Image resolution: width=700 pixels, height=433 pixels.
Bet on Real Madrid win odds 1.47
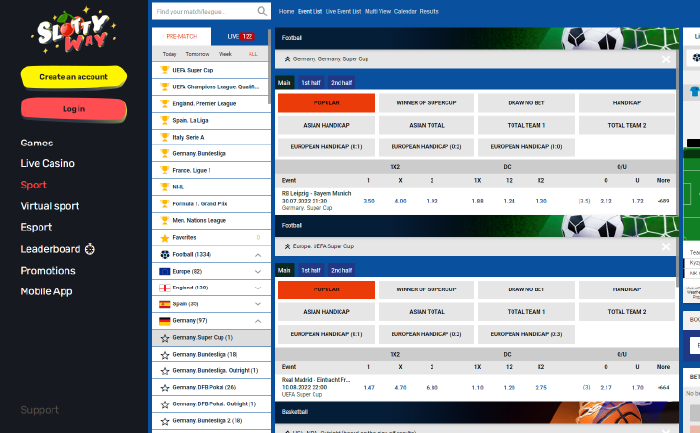tap(369, 387)
